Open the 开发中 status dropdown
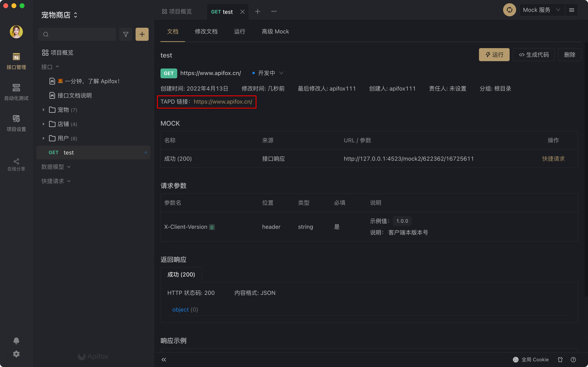The width and height of the screenshot is (588, 367). [270, 73]
